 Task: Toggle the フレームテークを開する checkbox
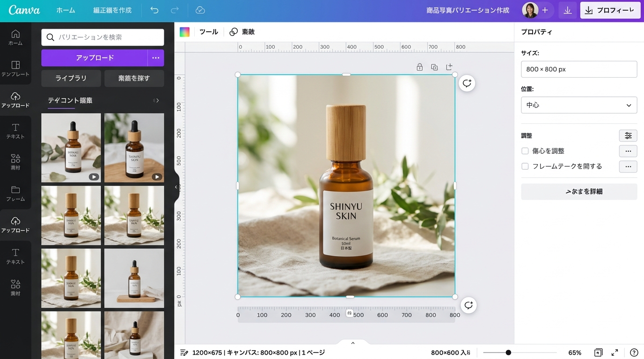(525, 166)
